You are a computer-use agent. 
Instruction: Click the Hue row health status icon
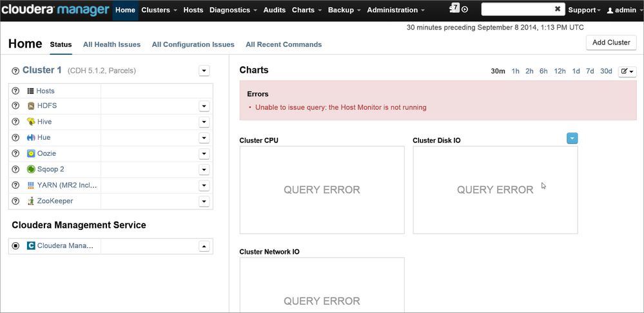click(15, 137)
